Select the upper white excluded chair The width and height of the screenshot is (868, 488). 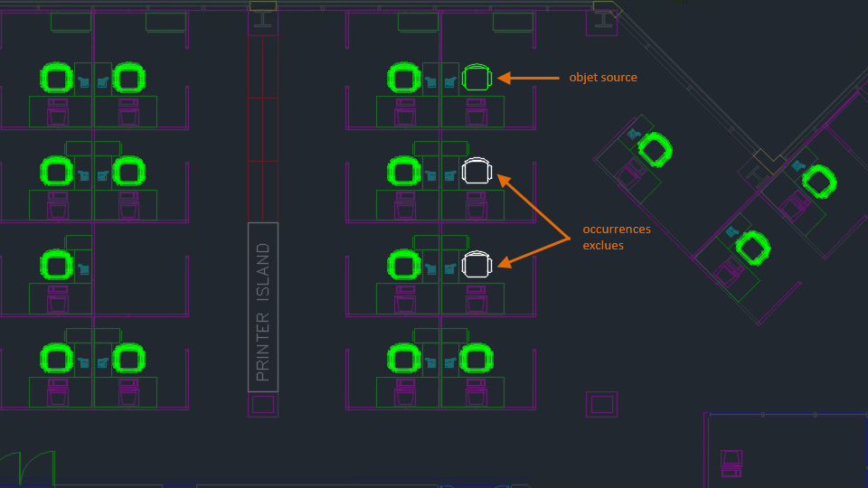(x=476, y=171)
